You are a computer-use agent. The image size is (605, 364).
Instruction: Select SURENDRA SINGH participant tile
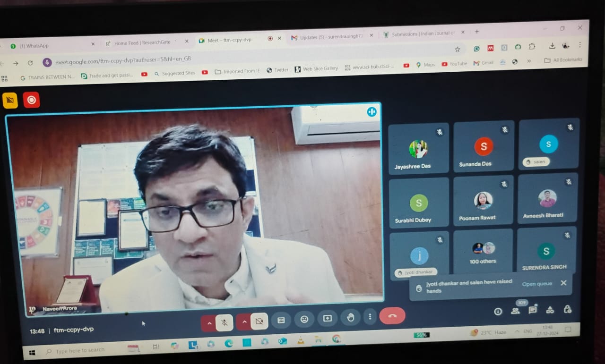coord(546,251)
